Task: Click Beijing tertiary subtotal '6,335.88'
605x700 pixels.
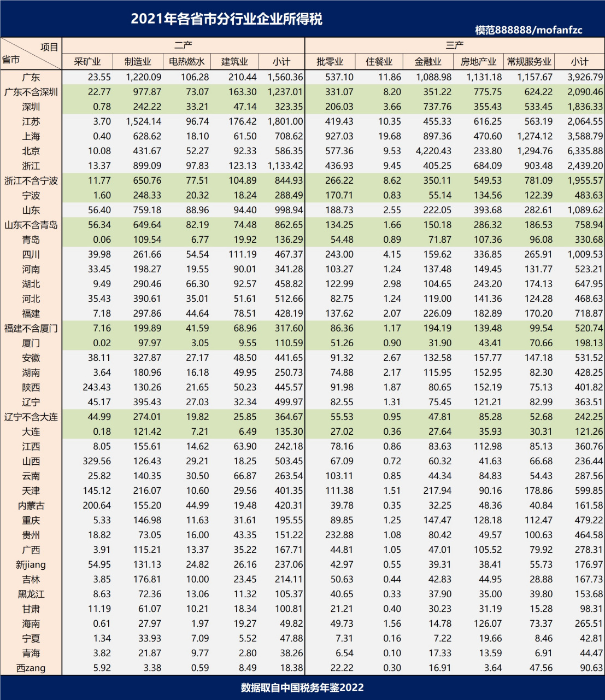Action: 585,151
